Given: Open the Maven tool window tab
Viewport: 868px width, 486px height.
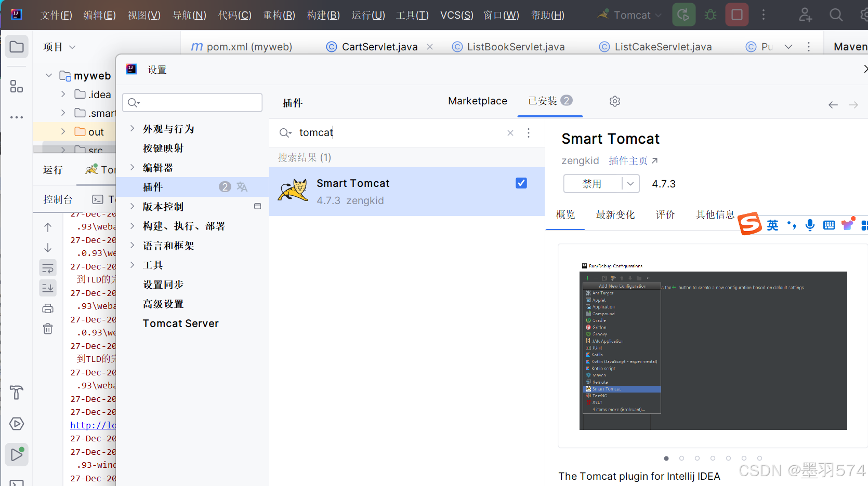Looking at the screenshot, I should tap(850, 47).
